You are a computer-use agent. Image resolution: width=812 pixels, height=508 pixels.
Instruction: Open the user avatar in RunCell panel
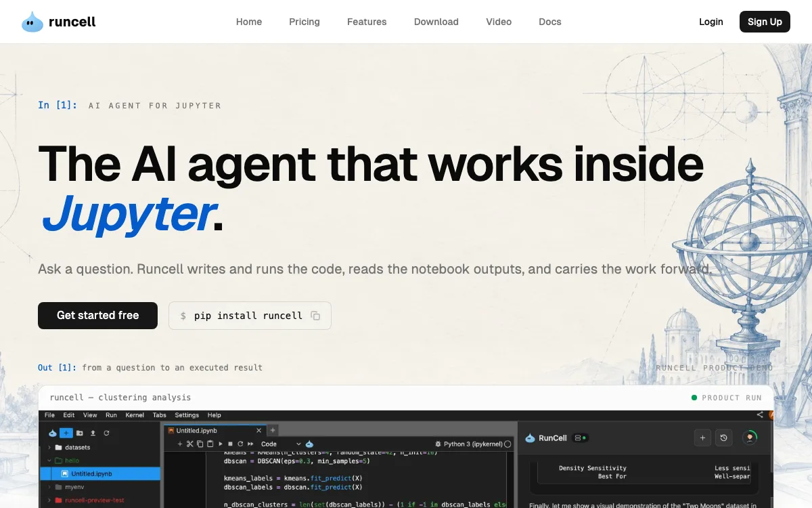[750, 438]
